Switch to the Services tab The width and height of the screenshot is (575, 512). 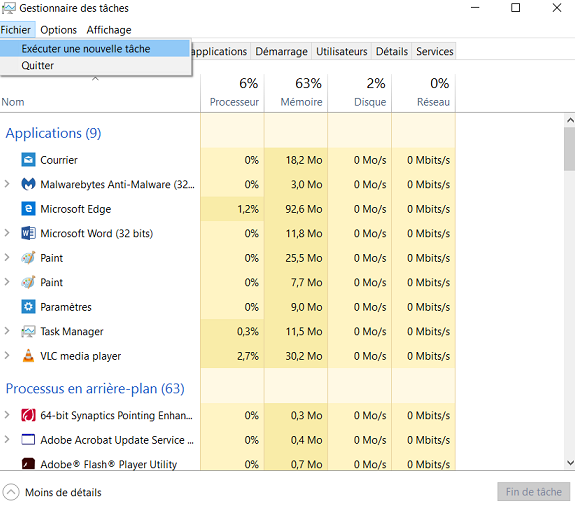pos(435,51)
